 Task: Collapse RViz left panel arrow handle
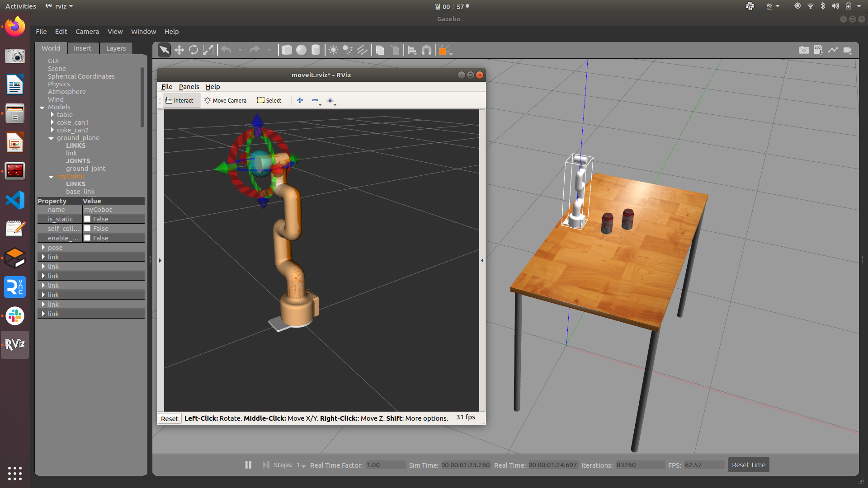click(x=160, y=260)
